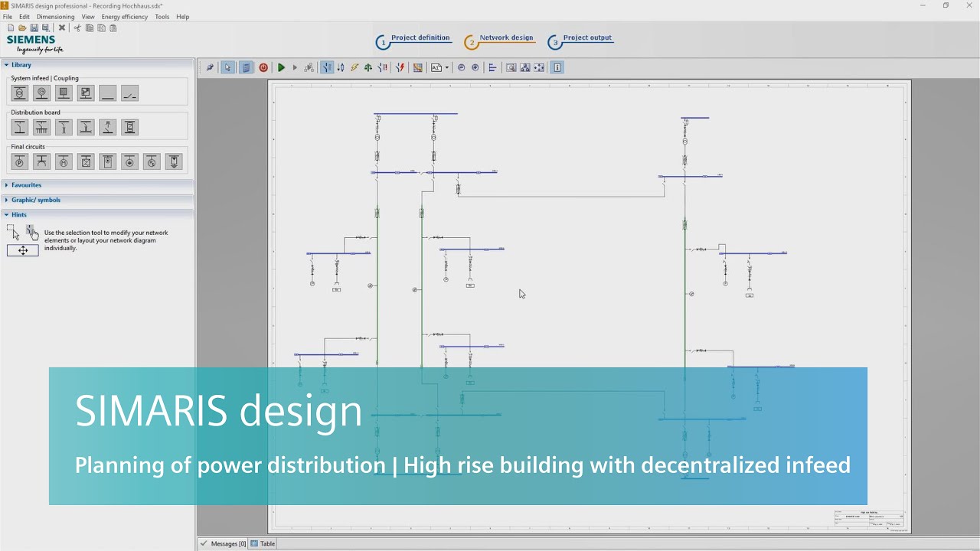
Task: Add power consumer (P) final circuit
Action: pyautogui.click(x=20, y=161)
